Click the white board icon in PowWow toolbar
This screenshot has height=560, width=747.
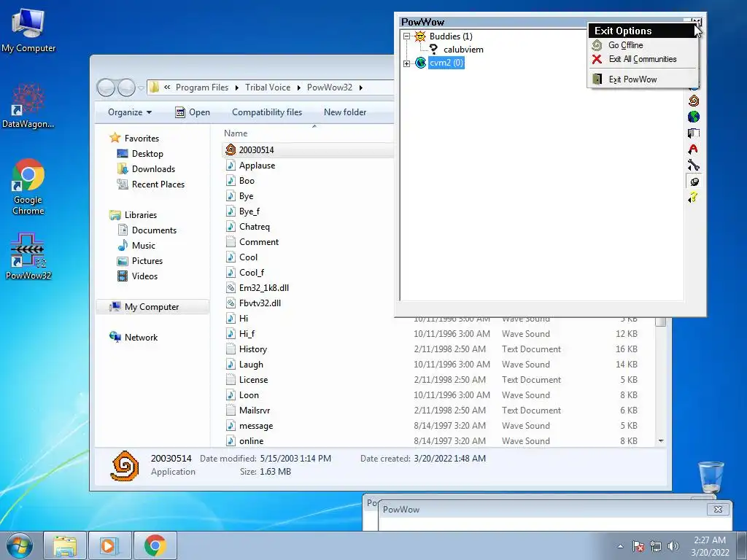(694, 133)
